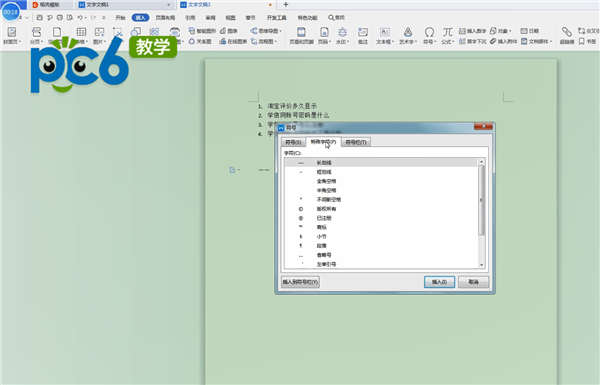Click the 水印 watermark icon
The height and width of the screenshot is (385, 600).
pyautogui.click(x=342, y=32)
